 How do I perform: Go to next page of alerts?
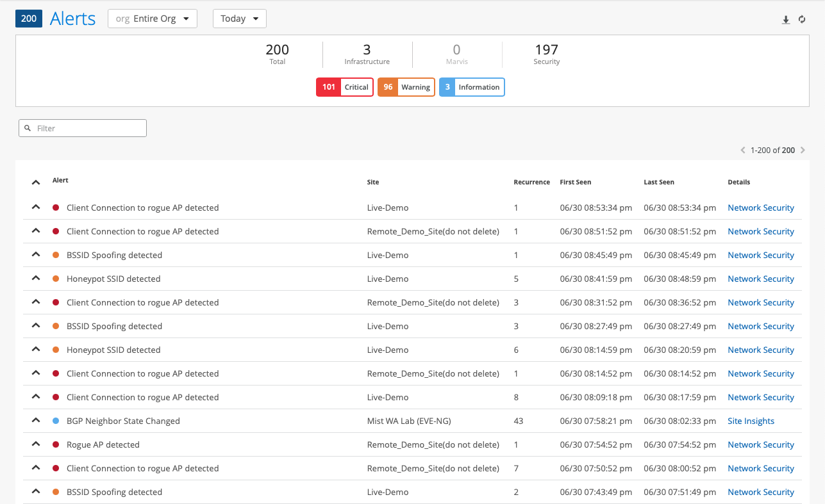[803, 150]
